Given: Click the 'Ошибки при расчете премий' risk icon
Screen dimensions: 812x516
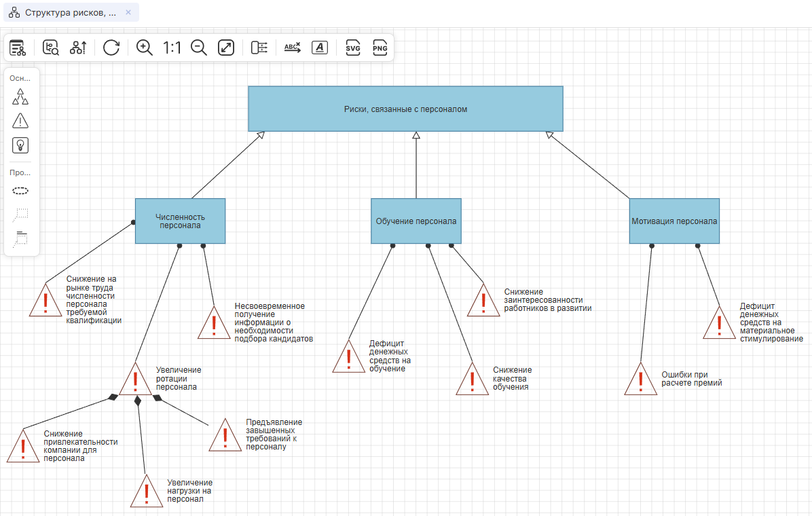Looking at the screenshot, I should pos(640,380).
